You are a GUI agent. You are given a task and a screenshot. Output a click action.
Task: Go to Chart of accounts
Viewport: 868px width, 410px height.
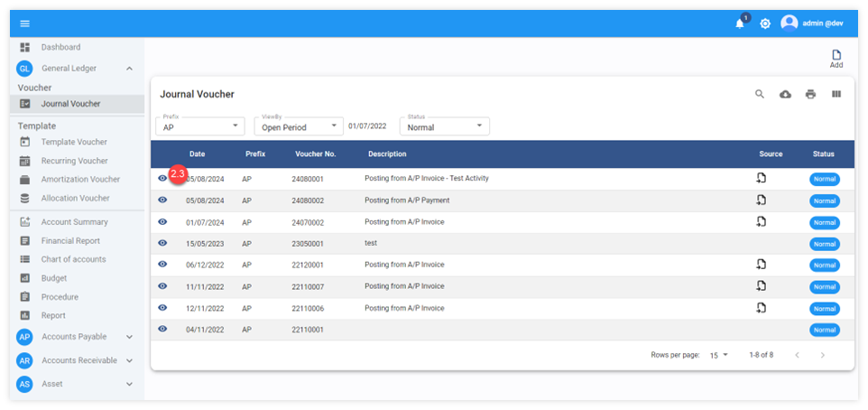coord(73,259)
